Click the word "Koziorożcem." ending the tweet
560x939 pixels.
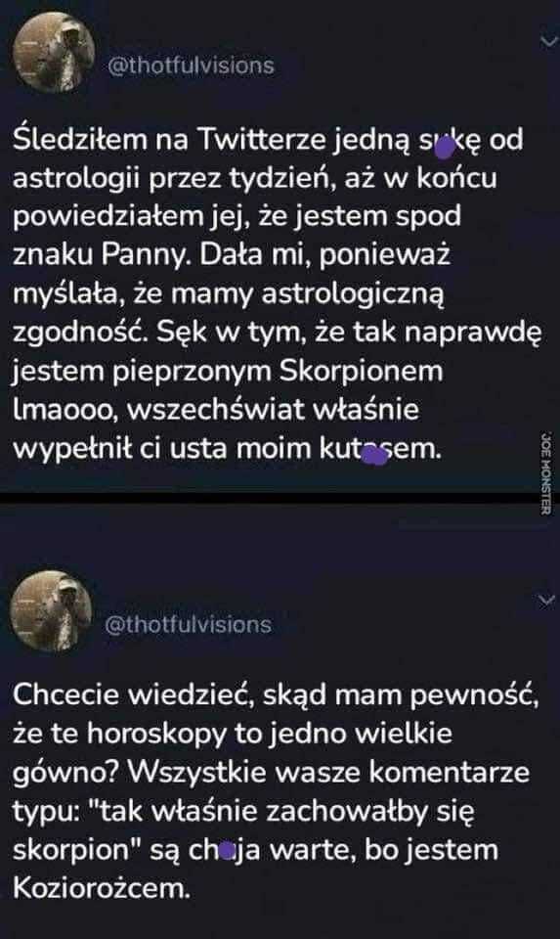click(x=101, y=889)
